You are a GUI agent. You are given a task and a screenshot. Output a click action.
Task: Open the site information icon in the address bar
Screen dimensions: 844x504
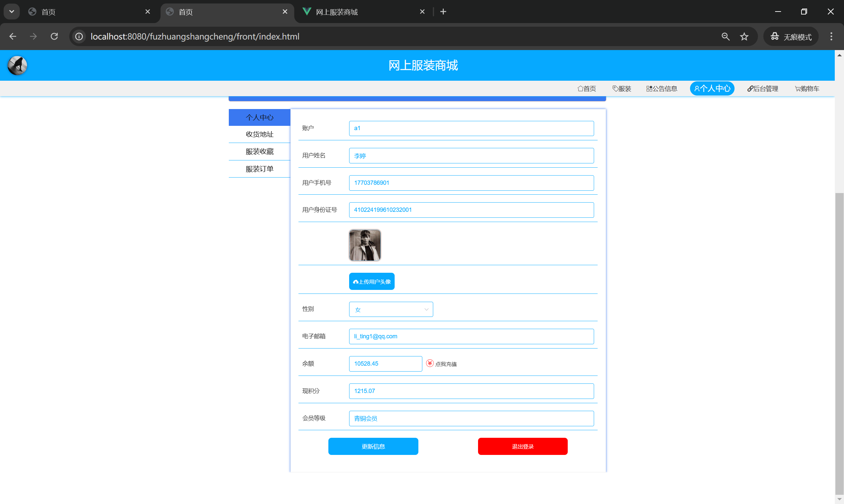79,36
